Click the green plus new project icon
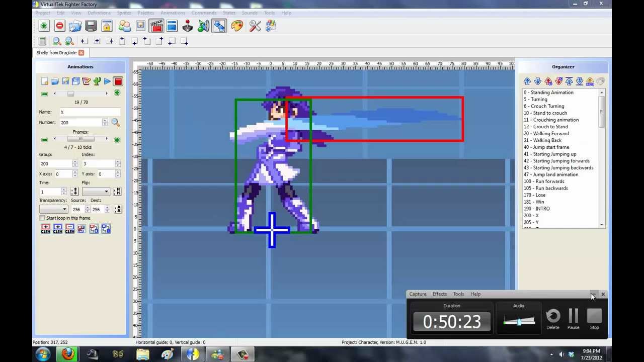 point(44,26)
